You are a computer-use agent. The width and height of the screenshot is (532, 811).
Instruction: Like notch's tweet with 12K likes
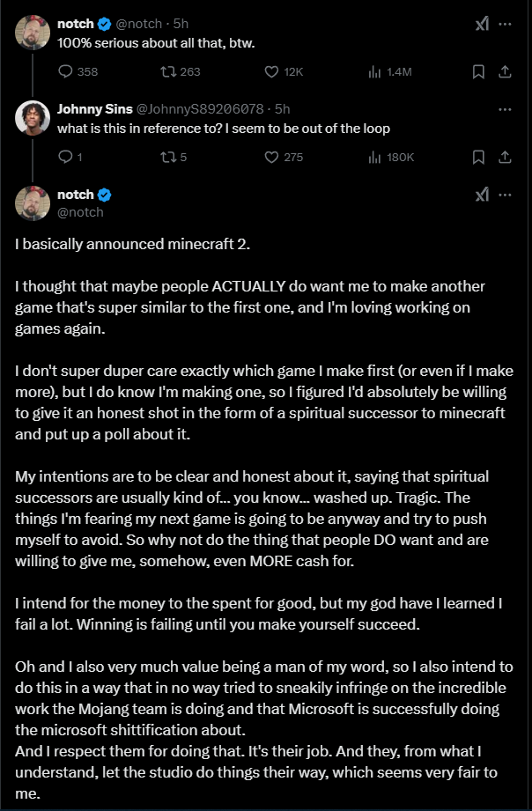(x=284, y=71)
